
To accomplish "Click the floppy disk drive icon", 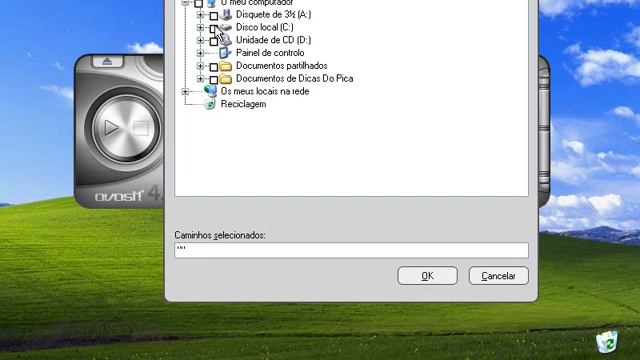I will coord(225,15).
